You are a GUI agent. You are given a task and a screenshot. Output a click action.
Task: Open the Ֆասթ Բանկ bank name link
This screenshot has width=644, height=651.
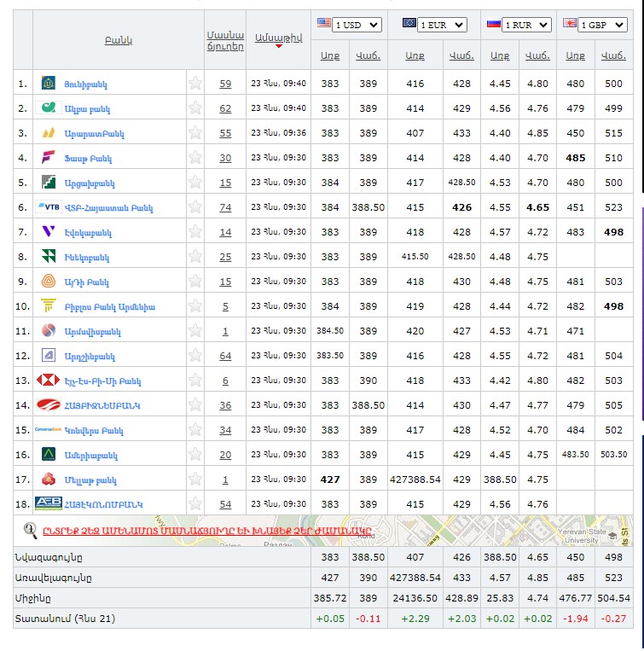point(88,159)
